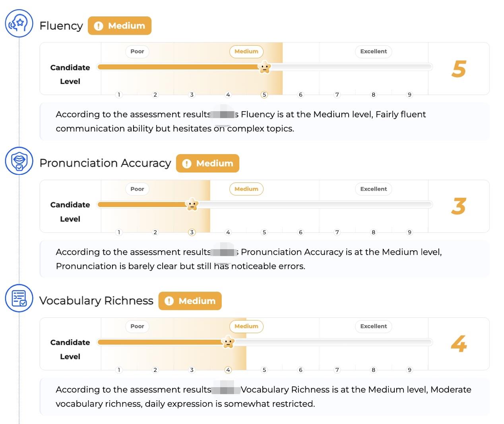Select the Poor label in Vocabulary Richness chart

coord(137,326)
